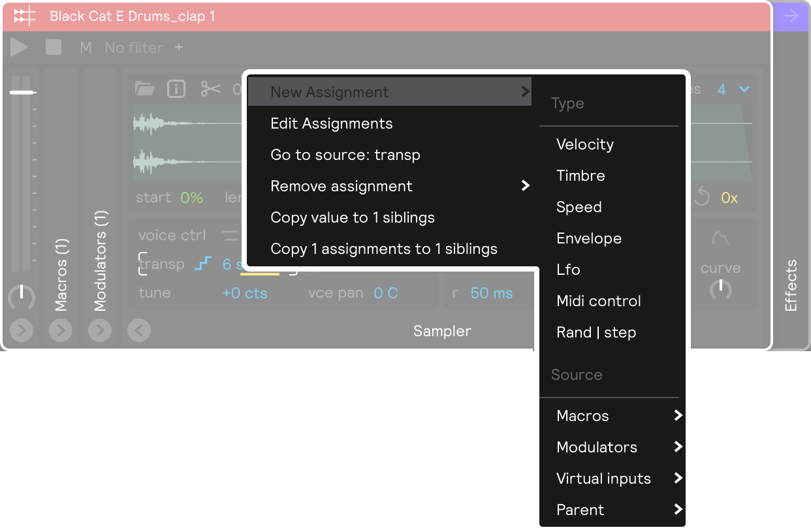811x532 pixels.
Task: Click the tune +0 cts value
Action: click(x=245, y=293)
